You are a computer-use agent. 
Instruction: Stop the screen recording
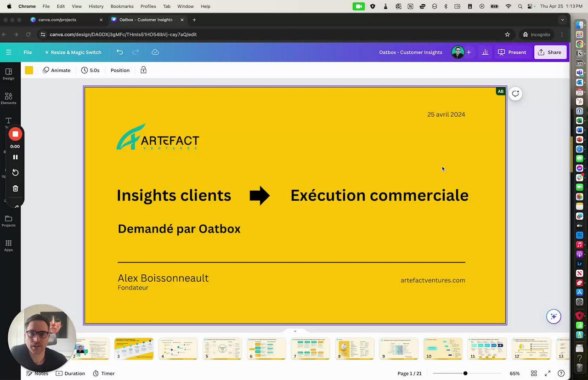pyautogui.click(x=15, y=134)
